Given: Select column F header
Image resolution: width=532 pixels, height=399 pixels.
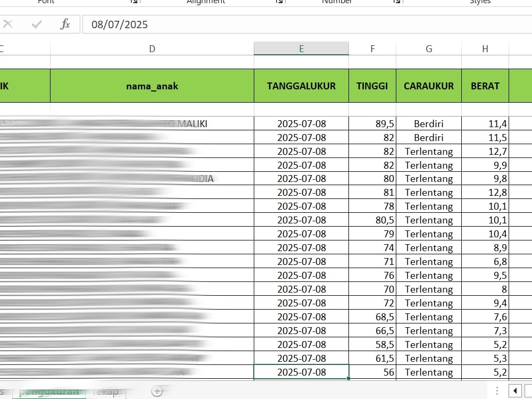Looking at the screenshot, I should coord(372,48).
